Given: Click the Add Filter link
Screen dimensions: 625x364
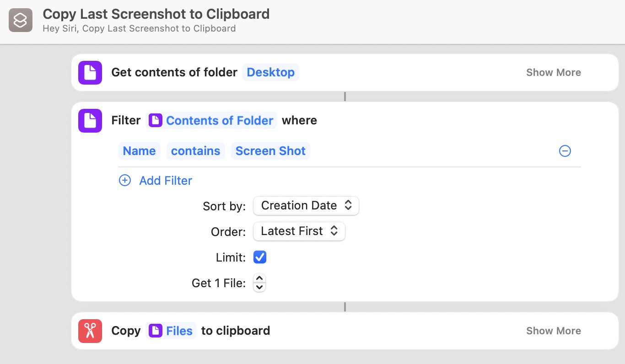Looking at the screenshot, I should click(x=166, y=181).
